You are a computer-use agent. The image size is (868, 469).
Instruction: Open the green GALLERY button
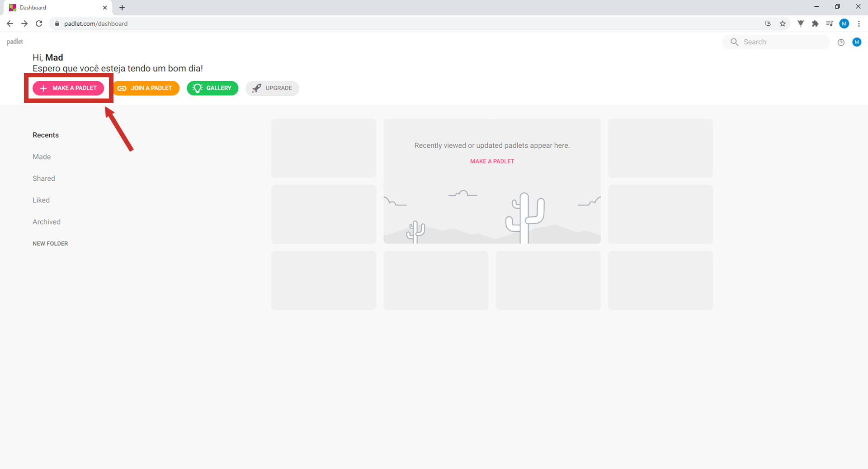tap(212, 88)
